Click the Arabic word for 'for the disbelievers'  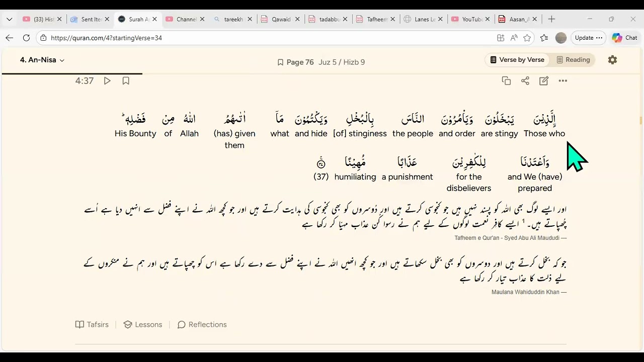pyautogui.click(x=469, y=162)
